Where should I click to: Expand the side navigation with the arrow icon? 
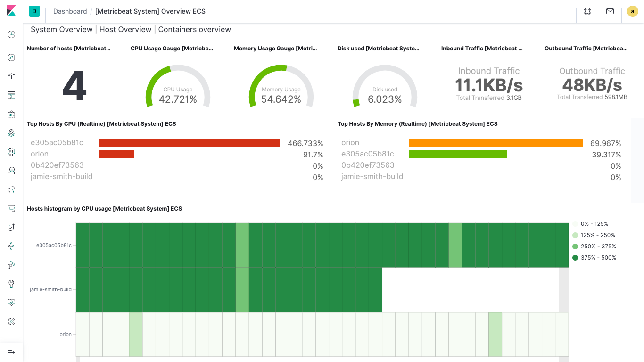tap(11, 352)
